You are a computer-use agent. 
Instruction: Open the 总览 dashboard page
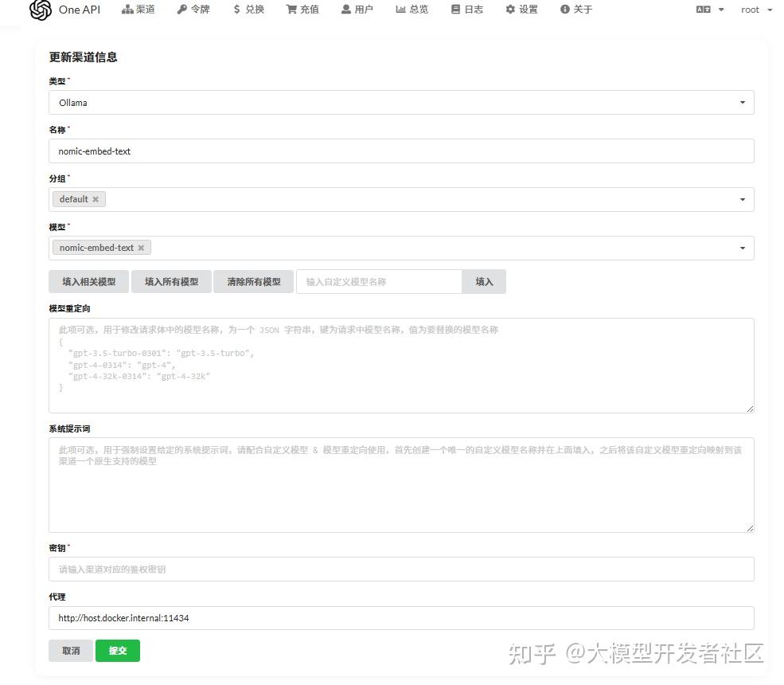tap(412, 10)
